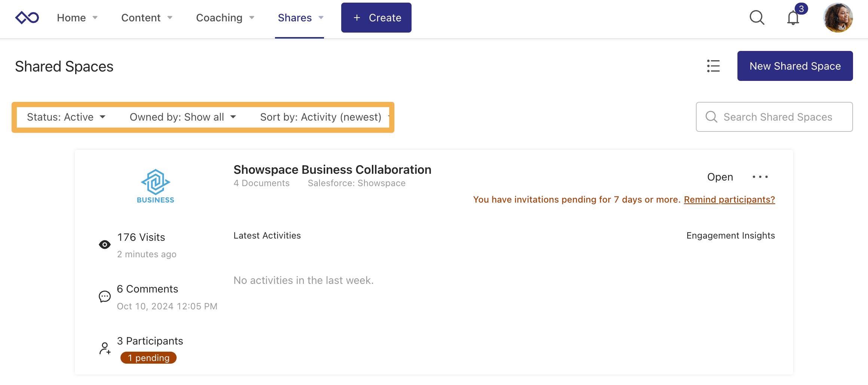Focus the Search Shared Spaces field

click(777, 117)
